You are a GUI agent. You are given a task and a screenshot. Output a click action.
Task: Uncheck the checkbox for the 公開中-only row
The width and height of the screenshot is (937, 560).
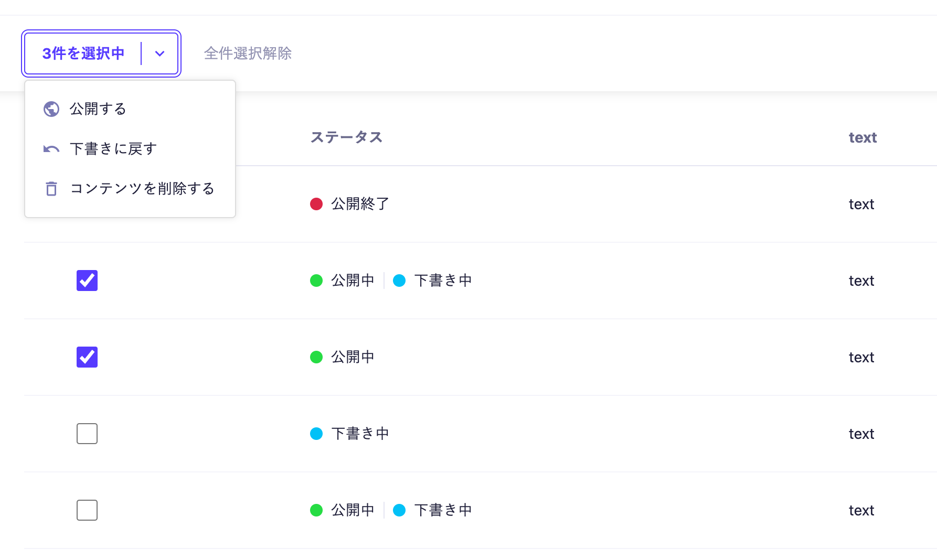(x=87, y=357)
